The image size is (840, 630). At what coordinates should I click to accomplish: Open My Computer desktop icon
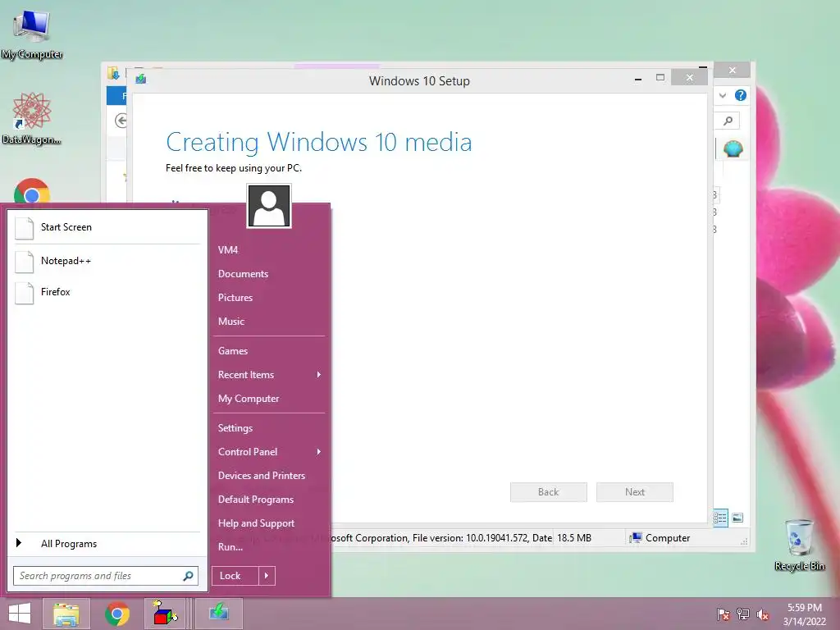coord(32,33)
